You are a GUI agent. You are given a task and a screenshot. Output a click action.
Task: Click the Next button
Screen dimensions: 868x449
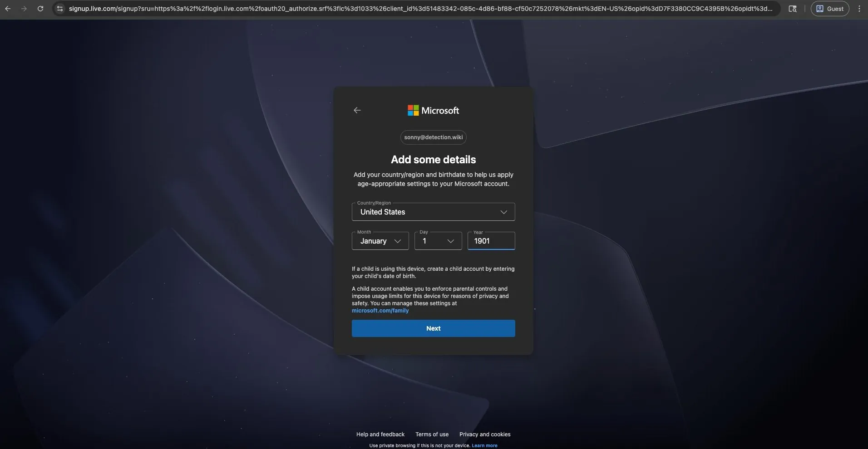point(433,328)
